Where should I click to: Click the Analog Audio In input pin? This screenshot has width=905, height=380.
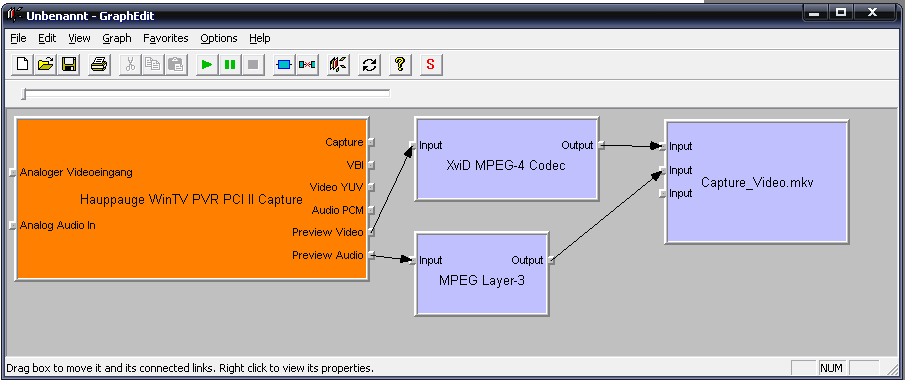[x=13, y=226]
